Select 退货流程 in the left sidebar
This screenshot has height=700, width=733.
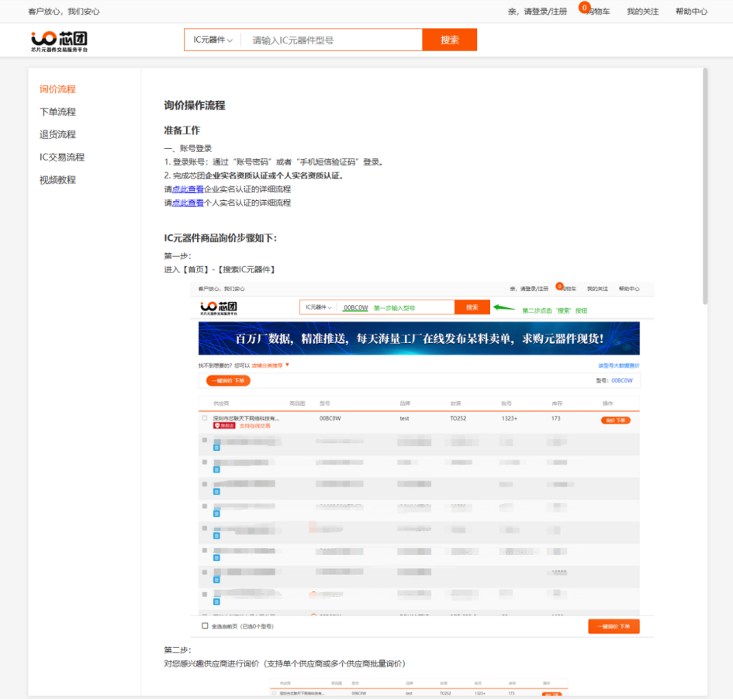[57, 134]
